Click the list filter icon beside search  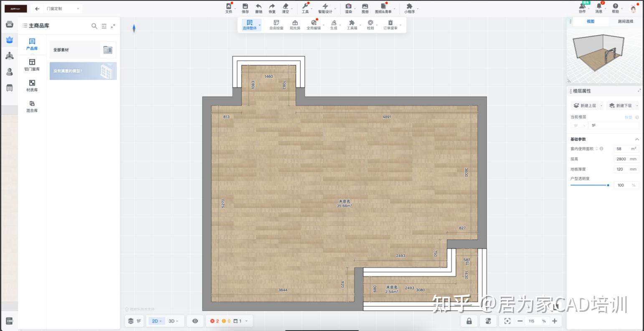click(104, 26)
